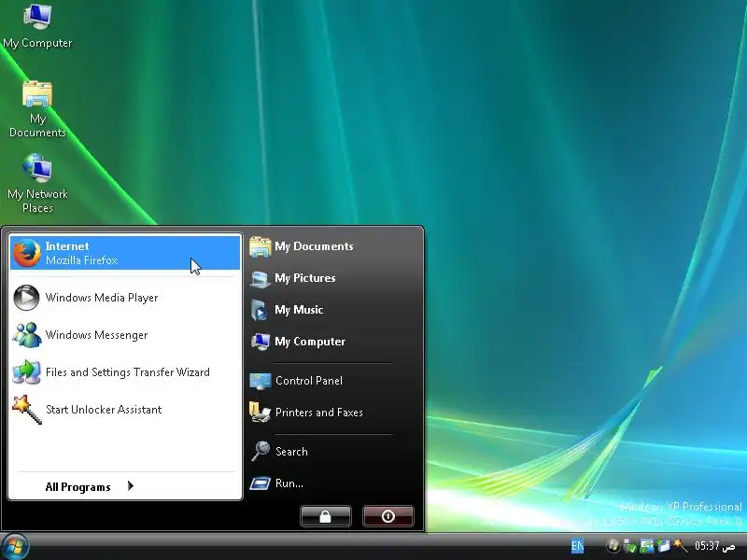Choose 'Printers and Faxes' text entry
Viewport: 747px width, 560px height.
[318, 413]
